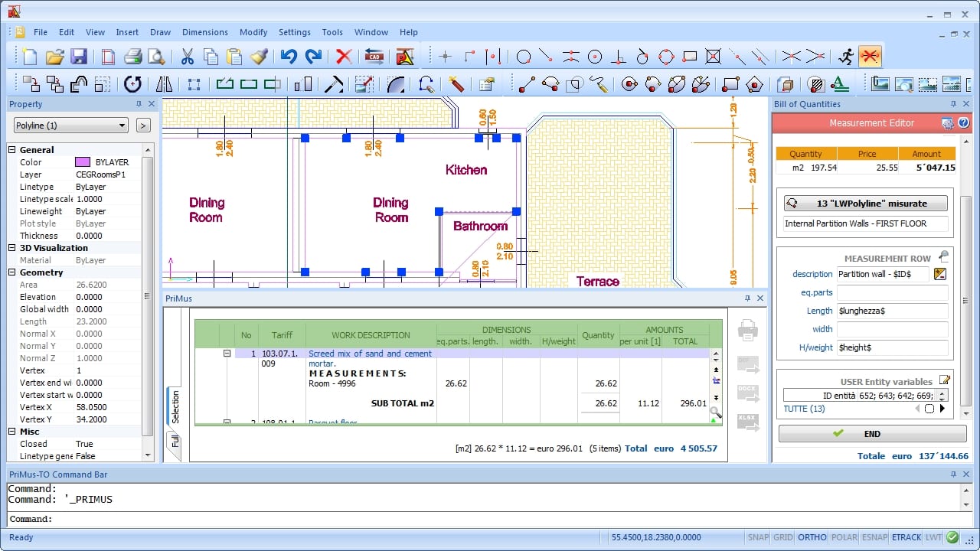Image resolution: width=980 pixels, height=551 pixels.
Task: Click the H/weight input field
Action: click(892, 347)
